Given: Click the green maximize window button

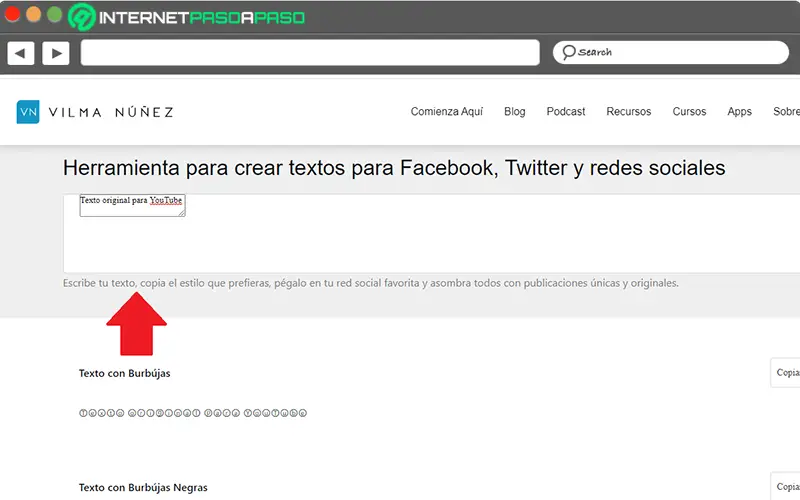Looking at the screenshot, I should pyautogui.click(x=55, y=14).
